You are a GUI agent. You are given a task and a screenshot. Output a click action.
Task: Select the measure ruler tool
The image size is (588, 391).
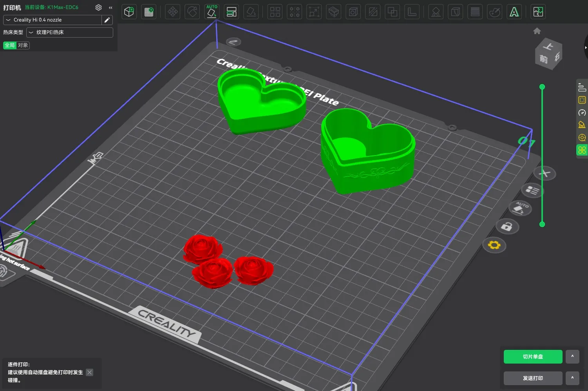(x=412, y=12)
